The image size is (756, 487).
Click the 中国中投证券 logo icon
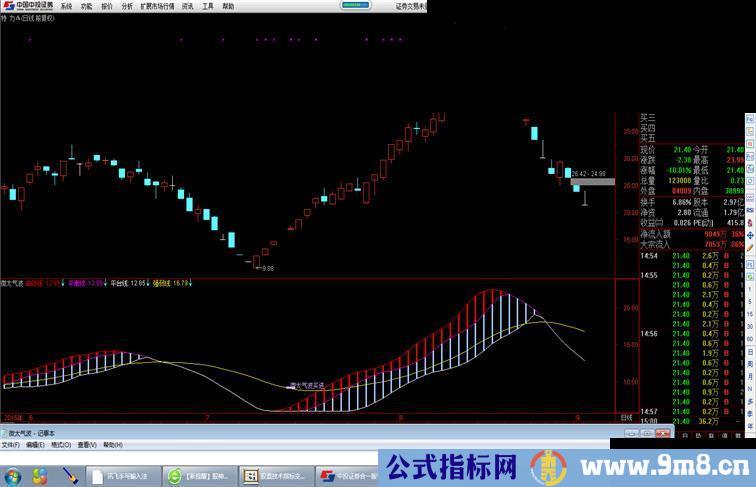coord(28,6)
